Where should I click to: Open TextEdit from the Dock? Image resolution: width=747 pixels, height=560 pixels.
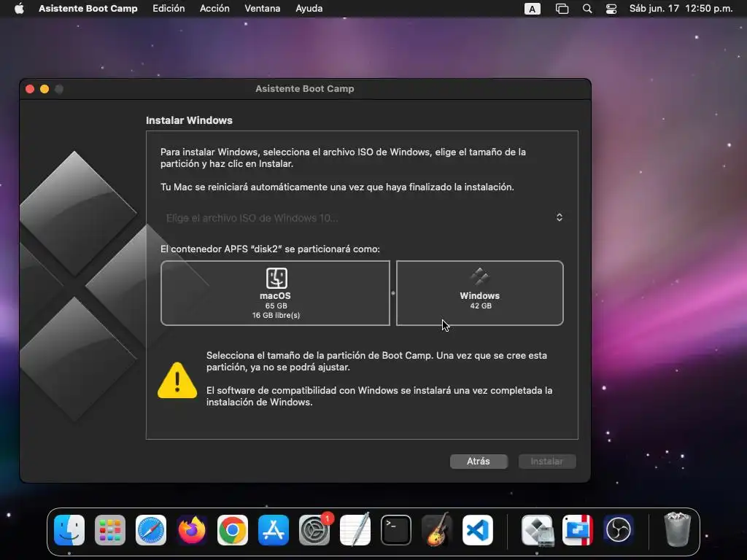point(355,530)
